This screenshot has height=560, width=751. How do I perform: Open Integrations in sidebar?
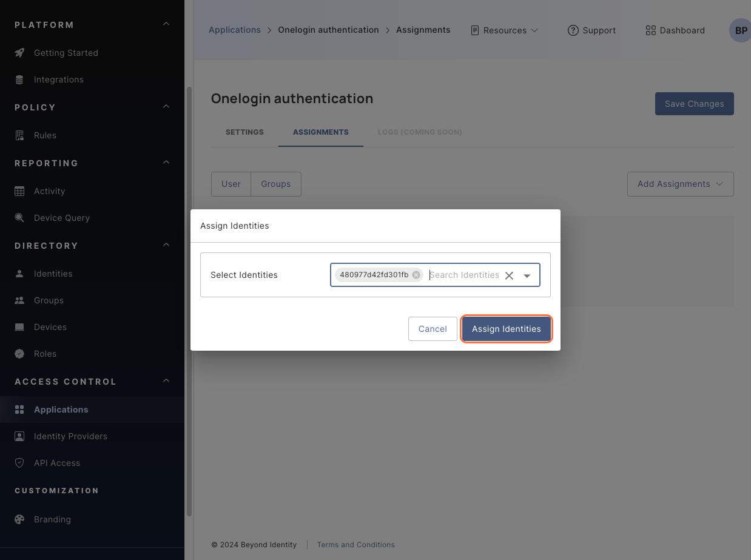click(92, 79)
